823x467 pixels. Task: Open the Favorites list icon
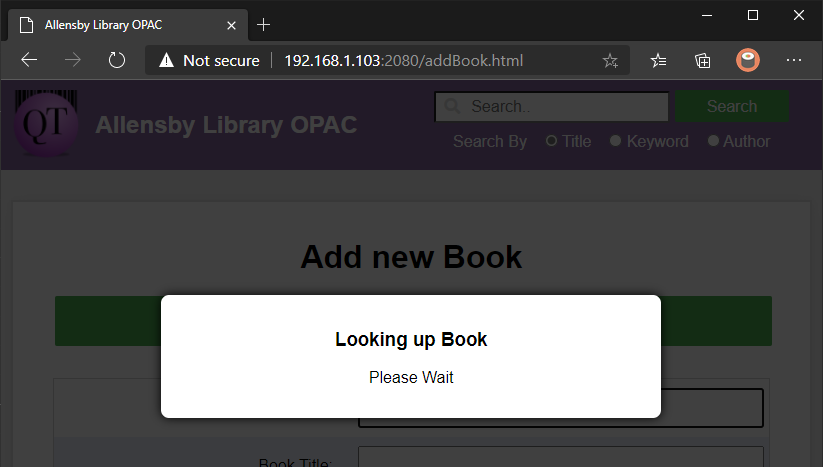click(x=658, y=61)
